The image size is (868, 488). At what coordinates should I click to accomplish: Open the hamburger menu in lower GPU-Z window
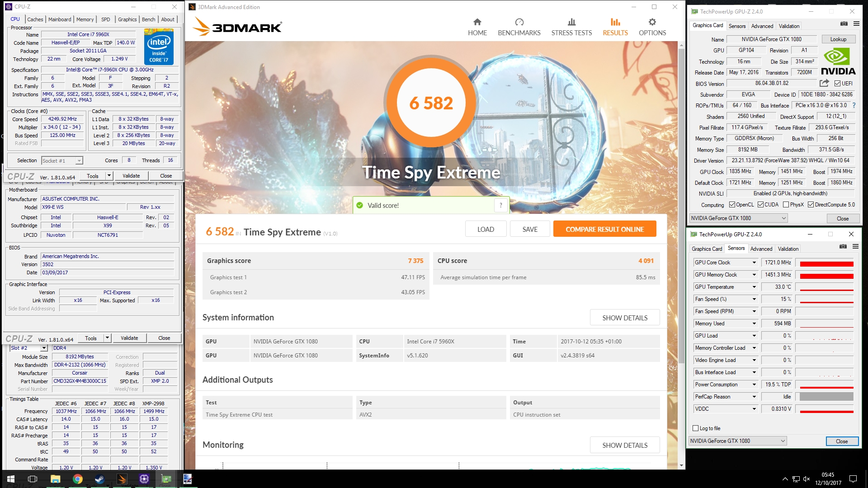click(855, 246)
